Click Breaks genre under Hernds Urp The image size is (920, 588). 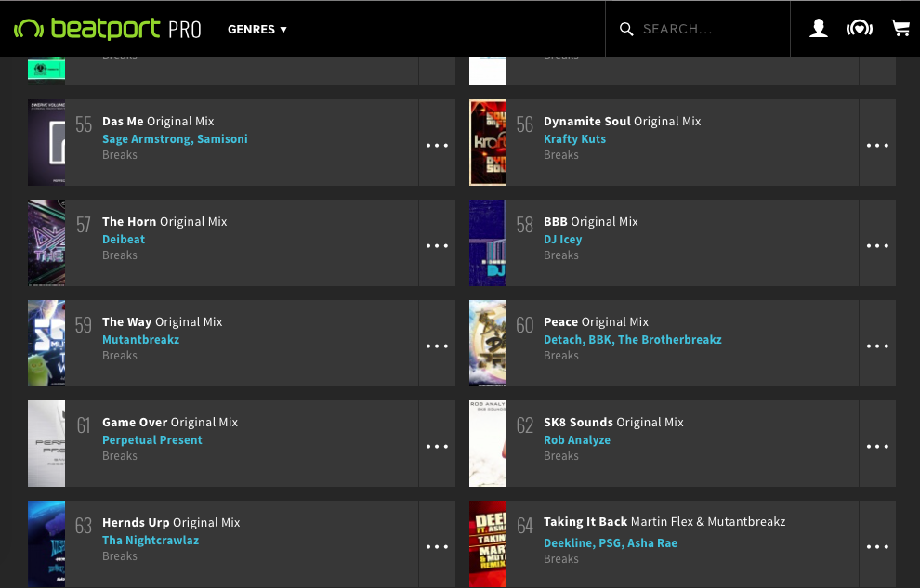pos(120,555)
